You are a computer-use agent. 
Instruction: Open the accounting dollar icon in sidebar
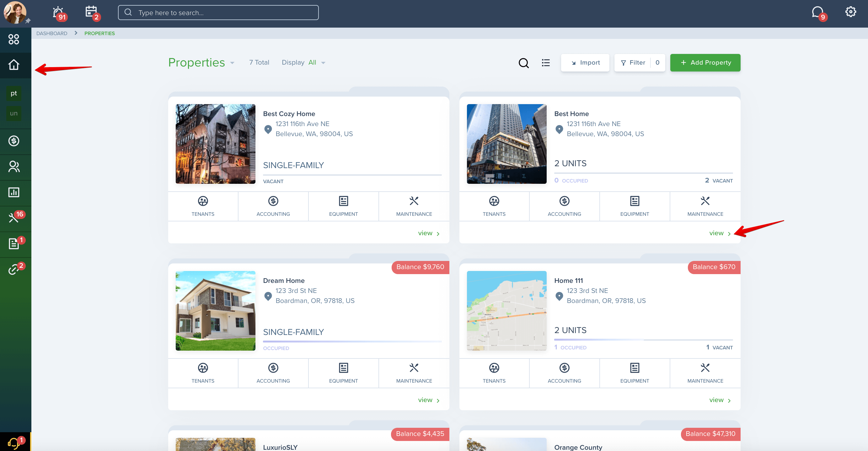click(x=14, y=141)
